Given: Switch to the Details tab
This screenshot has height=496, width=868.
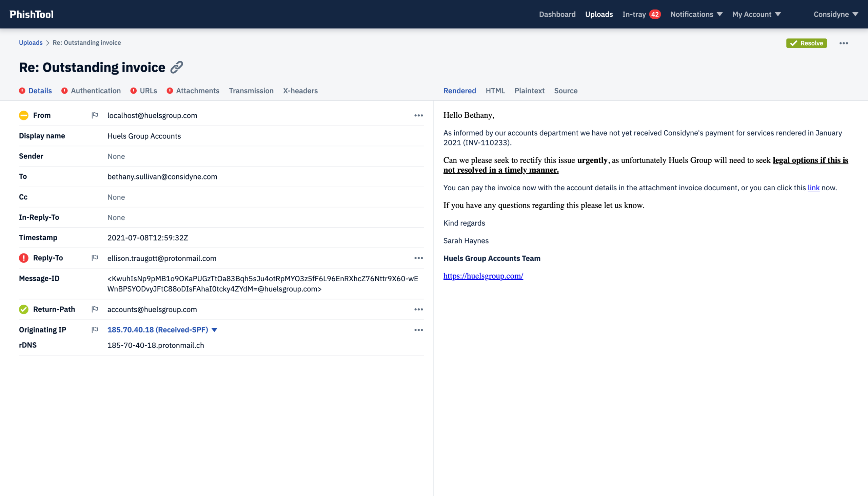Looking at the screenshot, I should tap(35, 91).
